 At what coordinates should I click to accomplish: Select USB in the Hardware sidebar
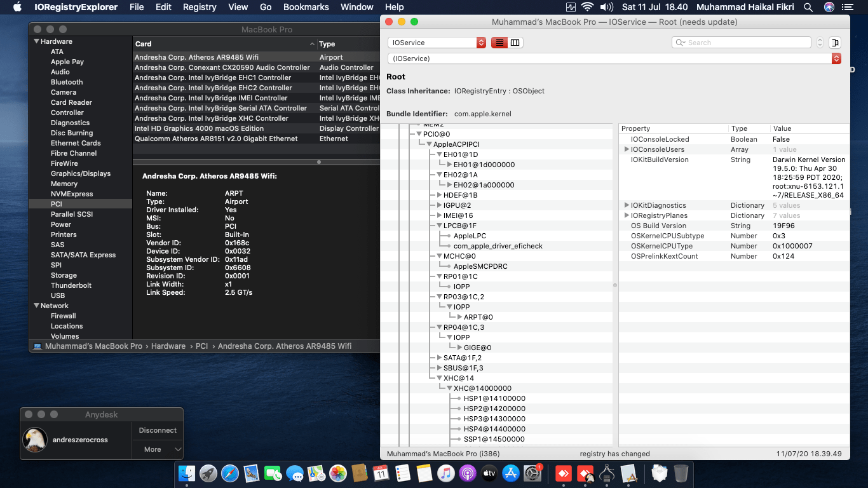[x=58, y=295]
